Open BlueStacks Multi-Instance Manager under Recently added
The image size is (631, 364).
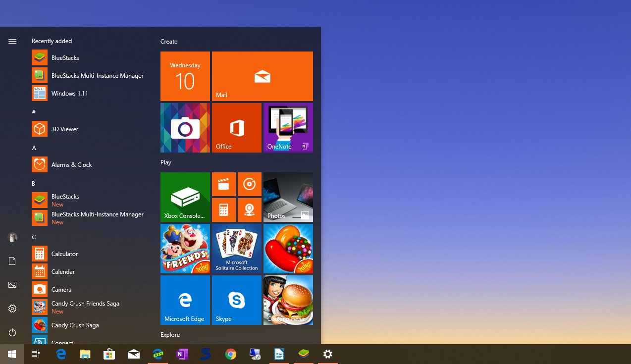(x=89, y=75)
